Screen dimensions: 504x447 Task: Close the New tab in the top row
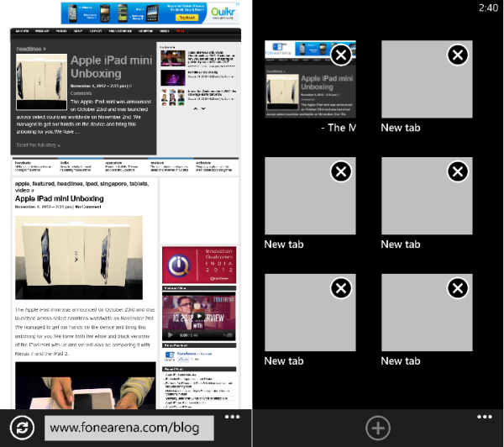[458, 55]
